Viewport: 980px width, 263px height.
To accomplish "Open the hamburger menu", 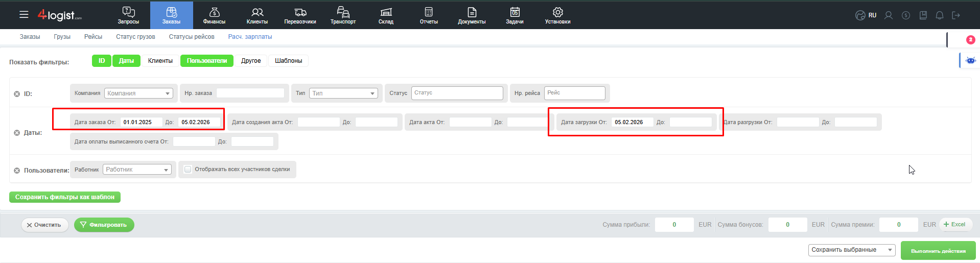I will point(24,15).
